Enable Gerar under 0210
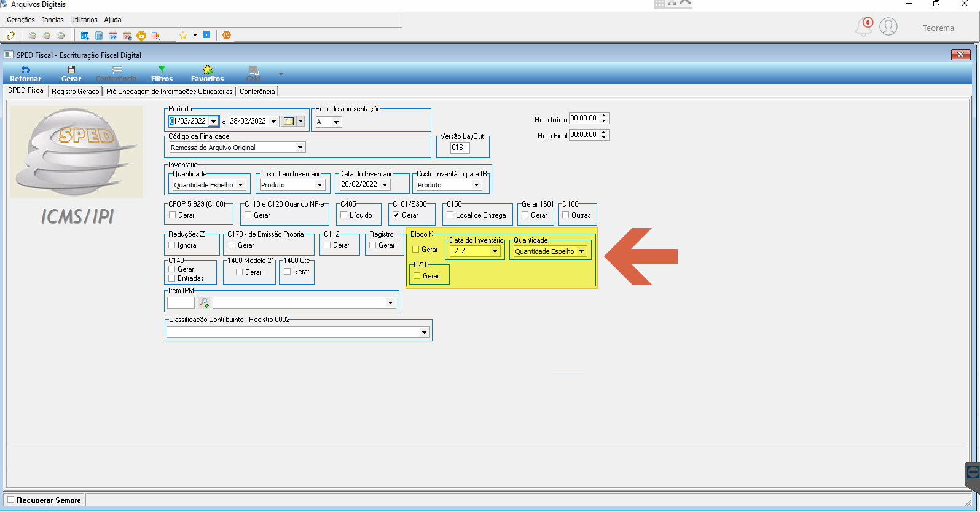 coord(417,276)
